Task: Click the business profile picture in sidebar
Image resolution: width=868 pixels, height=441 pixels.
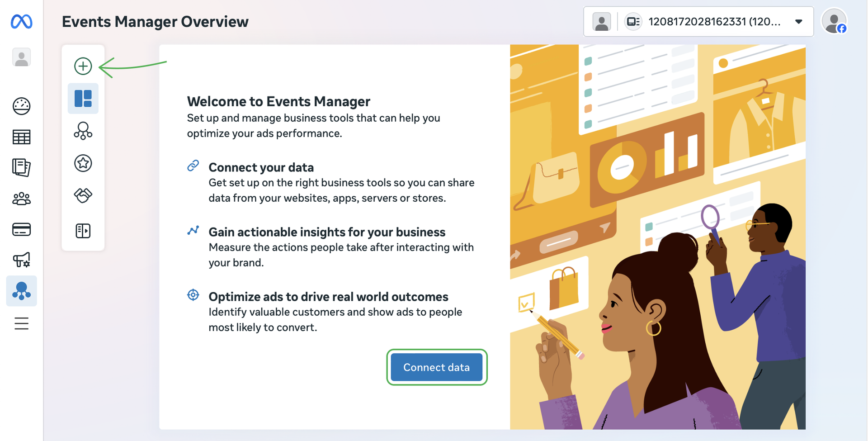Action: (x=21, y=58)
